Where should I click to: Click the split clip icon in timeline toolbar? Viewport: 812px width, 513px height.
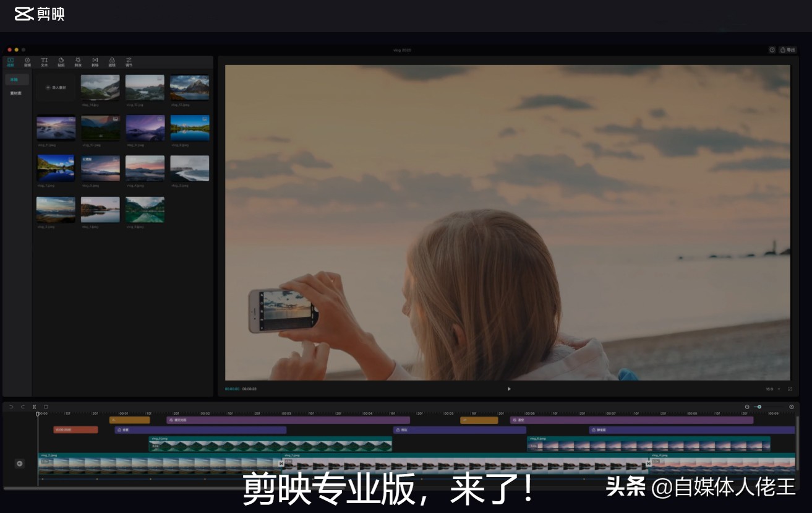(x=34, y=407)
